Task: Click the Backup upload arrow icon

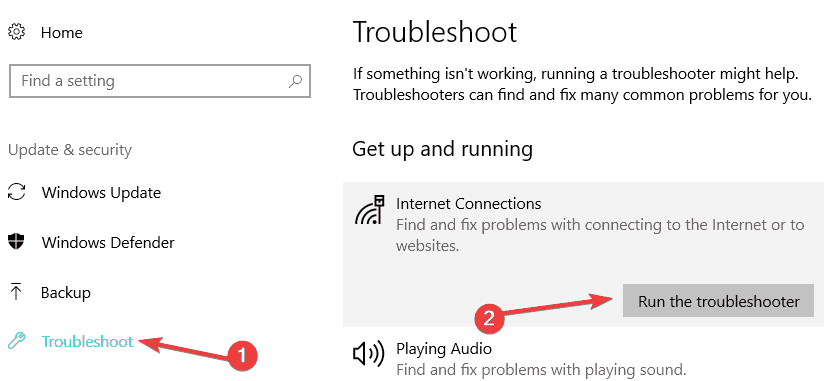Action: pos(16,292)
